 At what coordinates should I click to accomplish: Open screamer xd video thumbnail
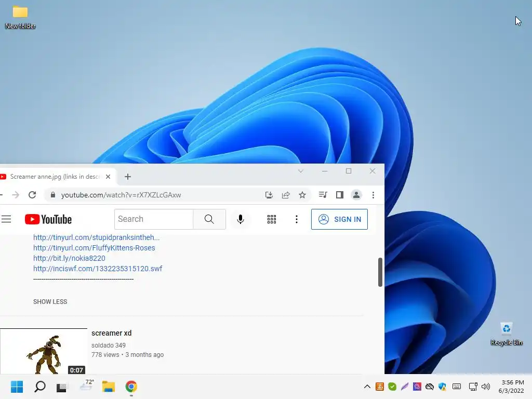coord(44,351)
